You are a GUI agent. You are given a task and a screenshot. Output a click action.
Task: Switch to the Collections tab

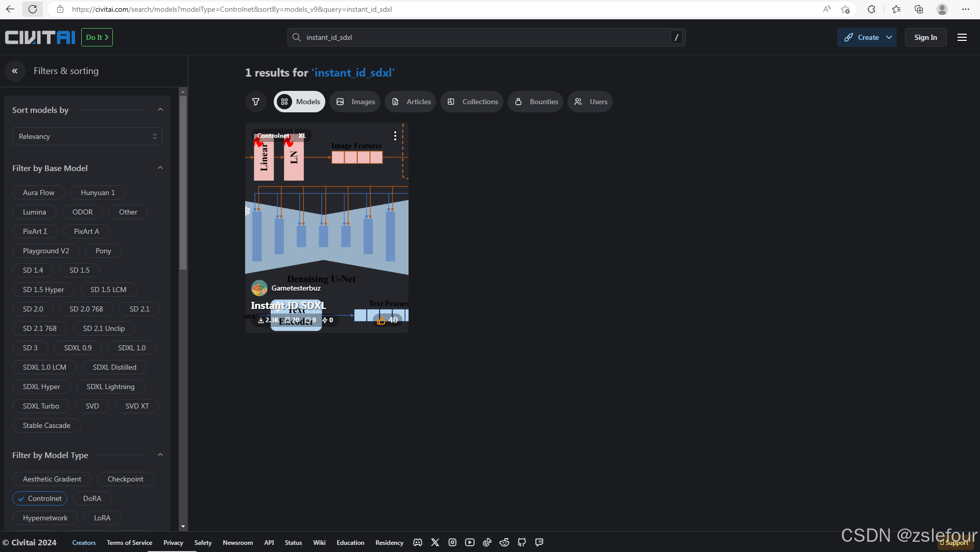point(472,102)
